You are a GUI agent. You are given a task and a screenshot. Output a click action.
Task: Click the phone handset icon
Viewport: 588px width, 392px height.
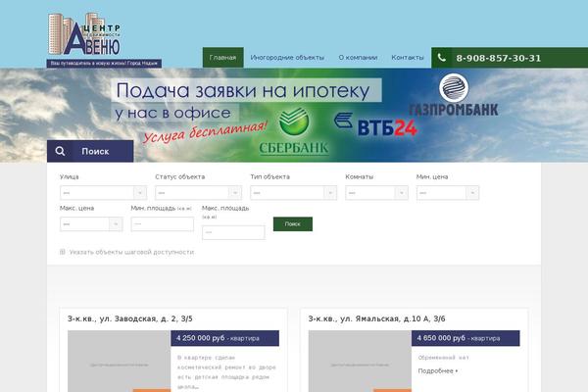click(x=442, y=58)
